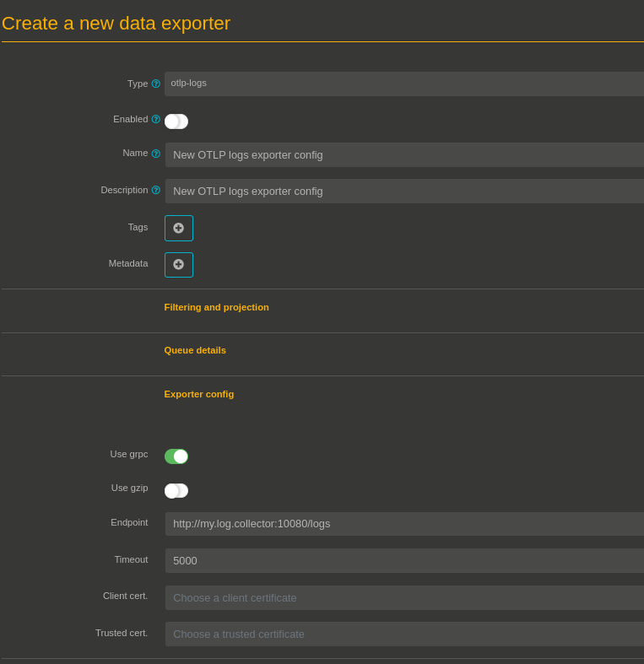Image resolution: width=644 pixels, height=664 pixels.
Task: Open the Type dropdown showing otlp-logs
Action: pyautogui.click(x=403, y=84)
